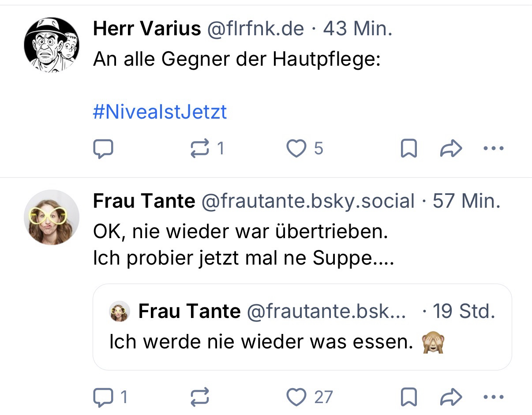Like Frau Tante's Suppe post
This screenshot has width=532, height=415.
[296, 397]
